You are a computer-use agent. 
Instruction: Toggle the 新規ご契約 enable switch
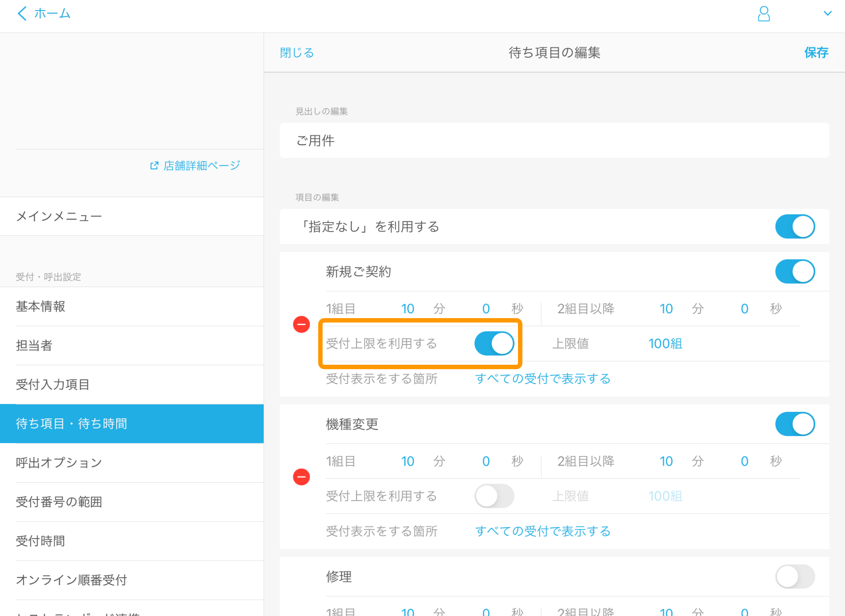coord(795,271)
